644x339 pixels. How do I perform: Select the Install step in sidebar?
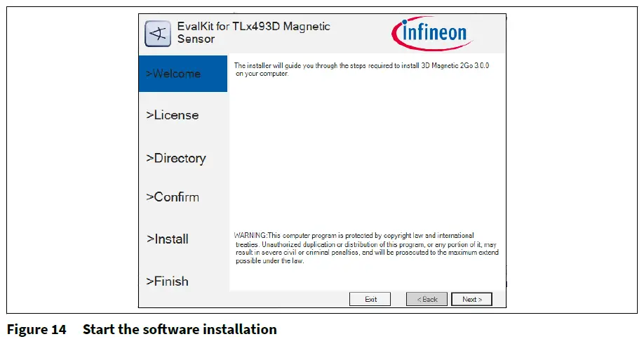(167, 239)
